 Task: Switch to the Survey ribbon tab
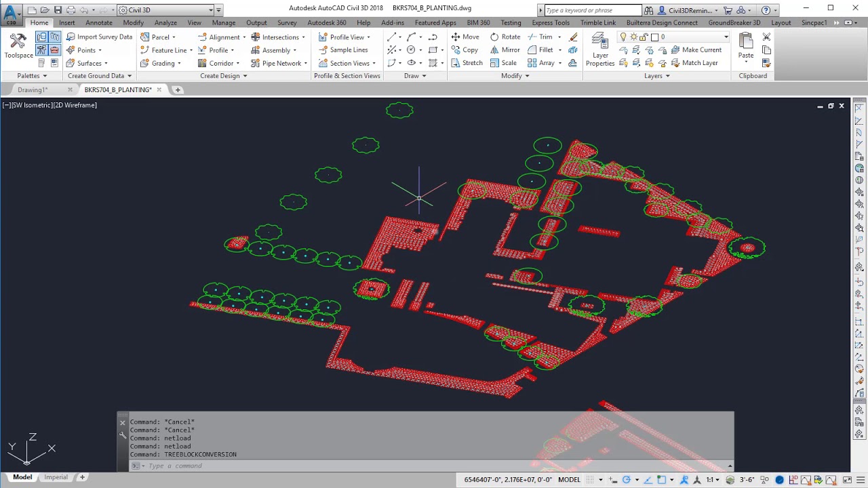point(287,23)
